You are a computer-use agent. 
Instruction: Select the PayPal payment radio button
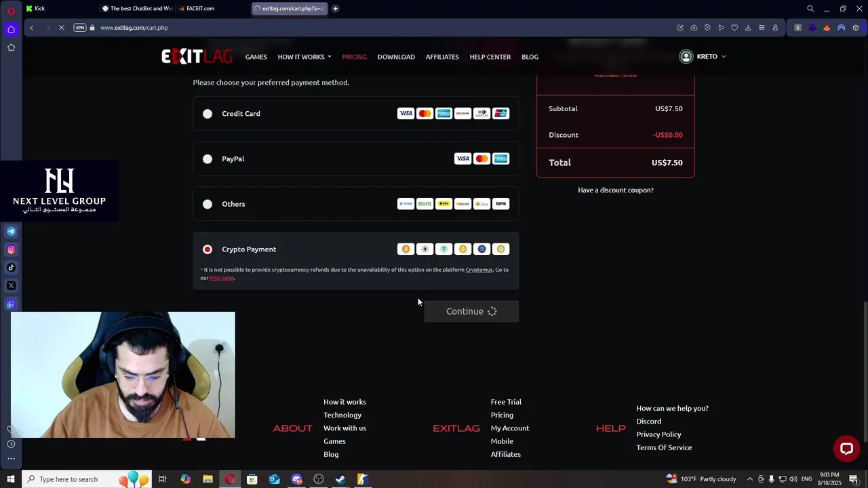[x=208, y=159]
